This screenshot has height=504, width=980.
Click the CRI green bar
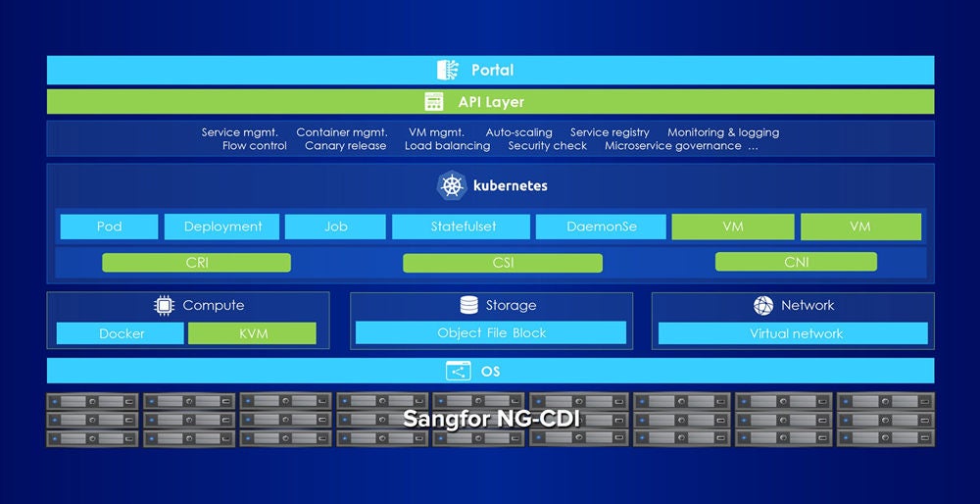pos(196,263)
